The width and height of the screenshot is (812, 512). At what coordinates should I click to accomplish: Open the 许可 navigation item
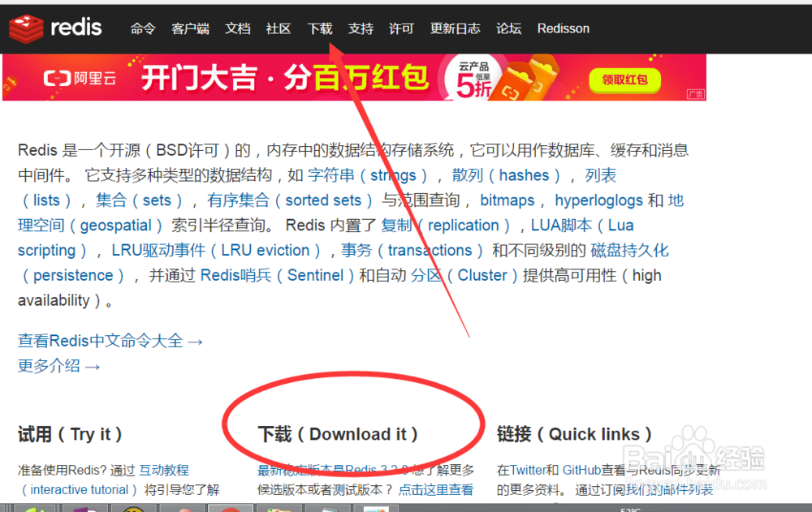(x=402, y=28)
